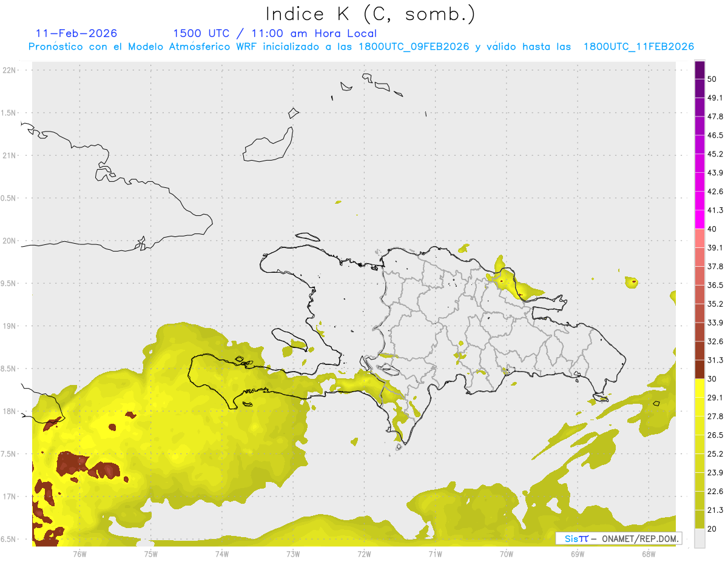This screenshot has height=562, width=728.
Task: Click the '42.6' color bar label
Action: pyautogui.click(x=716, y=192)
